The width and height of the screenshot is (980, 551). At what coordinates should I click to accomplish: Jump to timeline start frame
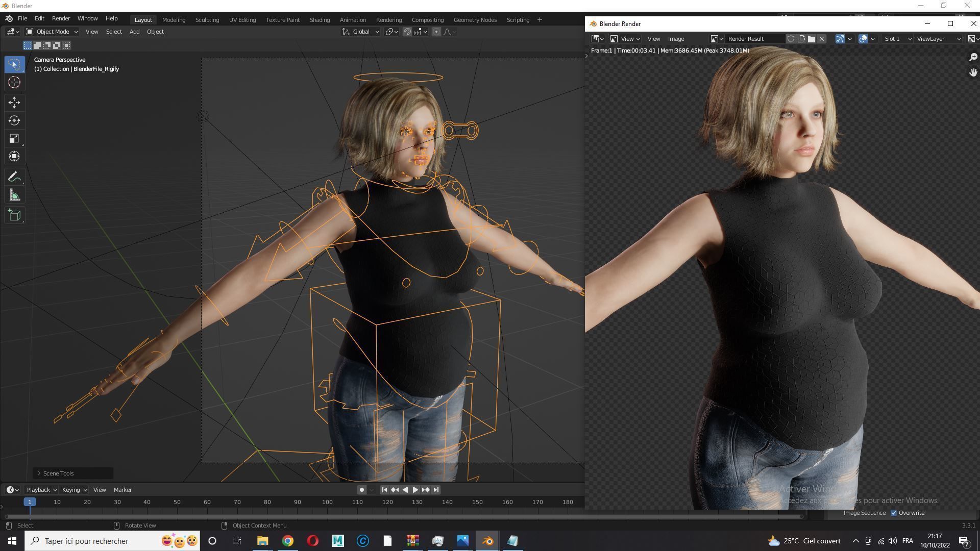click(384, 490)
